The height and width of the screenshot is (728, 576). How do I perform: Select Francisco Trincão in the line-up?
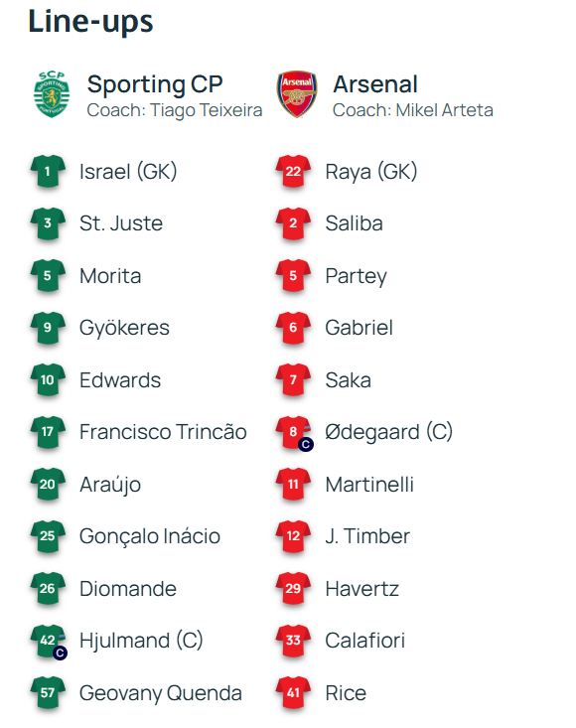[163, 432]
